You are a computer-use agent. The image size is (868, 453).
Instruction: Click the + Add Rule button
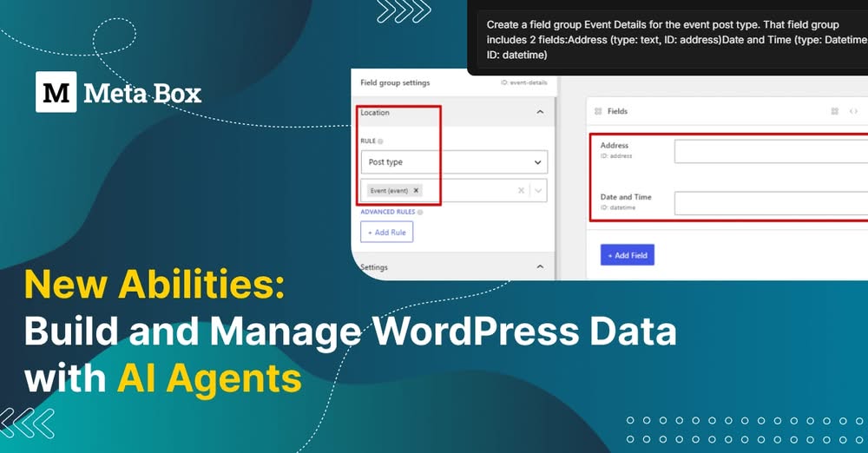[x=386, y=232]
